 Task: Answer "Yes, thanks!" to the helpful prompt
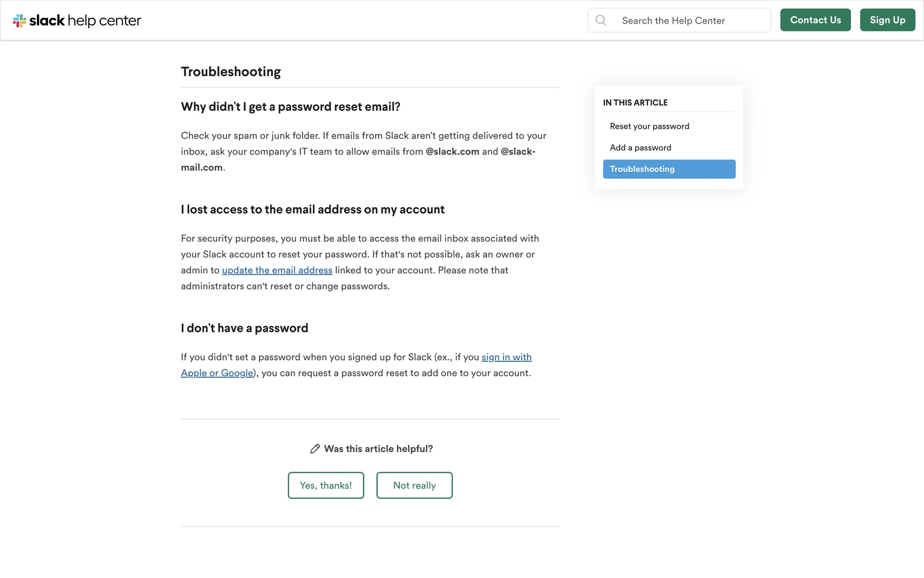pos(326,486)
